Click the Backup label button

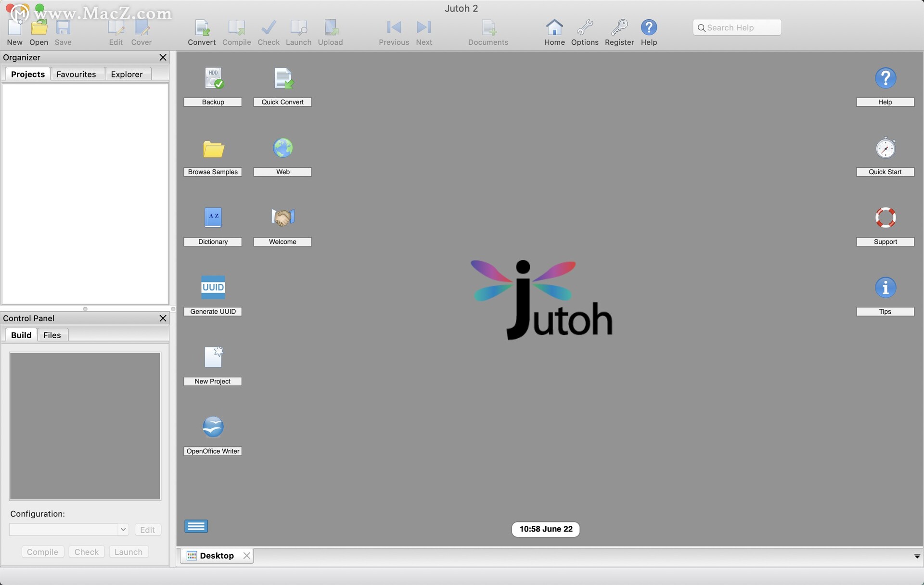tap(213, 102)
